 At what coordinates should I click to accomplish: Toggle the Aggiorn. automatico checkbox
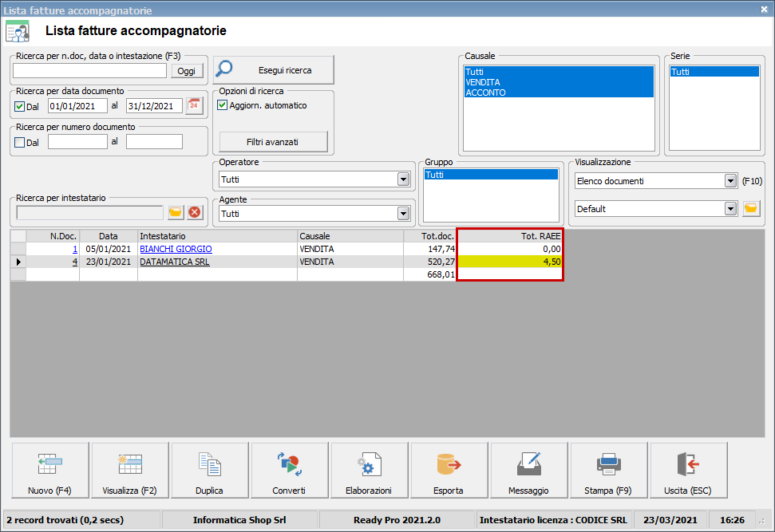point(223,105)
